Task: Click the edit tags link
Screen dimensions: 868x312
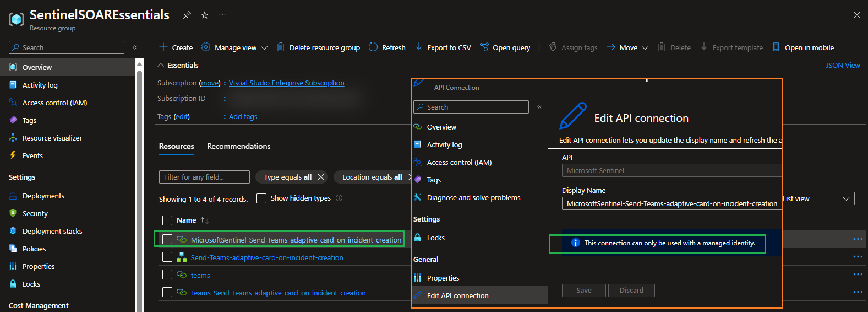Action: click(182, 116)
